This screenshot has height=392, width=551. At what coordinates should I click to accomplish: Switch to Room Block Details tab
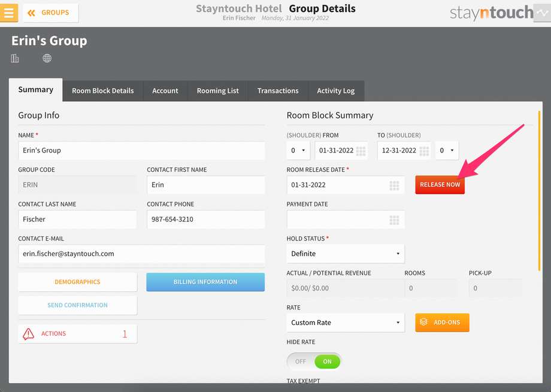pos(103,91)
